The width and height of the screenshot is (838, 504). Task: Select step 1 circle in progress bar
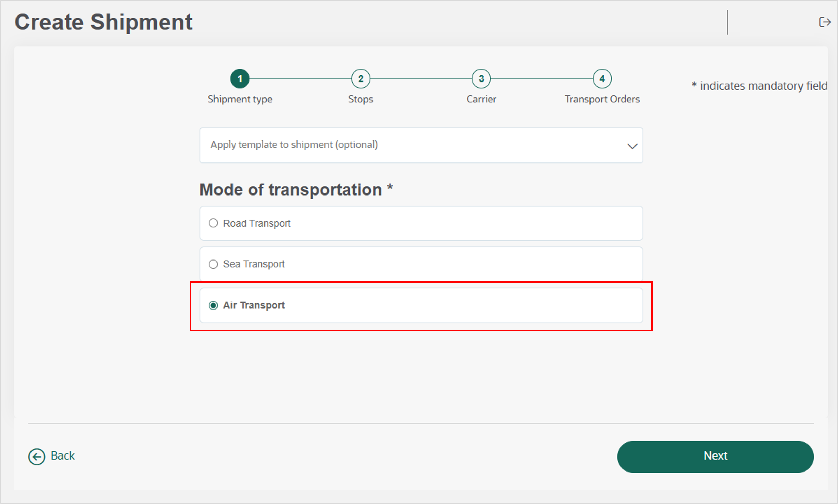click(x=240, y=79)
